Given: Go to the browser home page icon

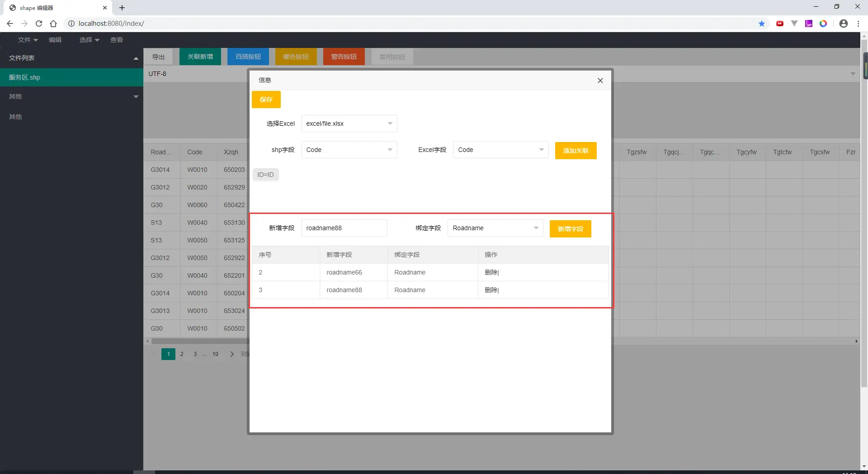Looking at the screenshot, I should click(x=53, y=24).
